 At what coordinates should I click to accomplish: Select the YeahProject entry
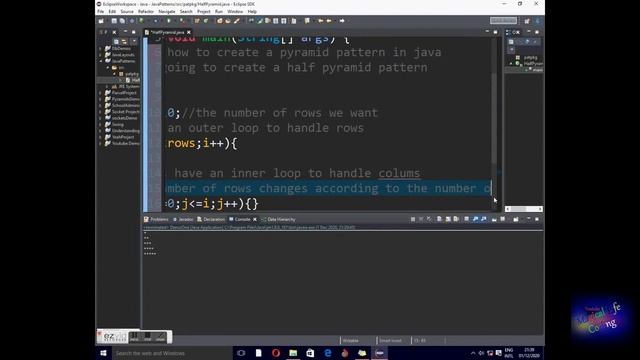(120, 137)
